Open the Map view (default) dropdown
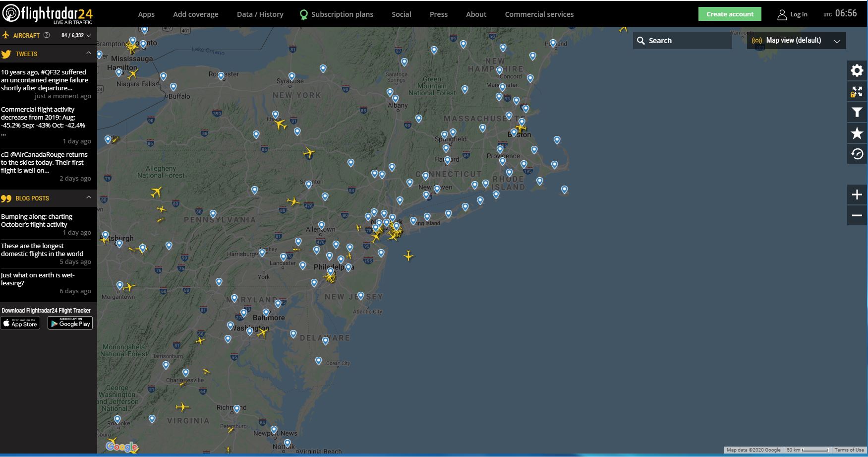 (x=796, y=41)
